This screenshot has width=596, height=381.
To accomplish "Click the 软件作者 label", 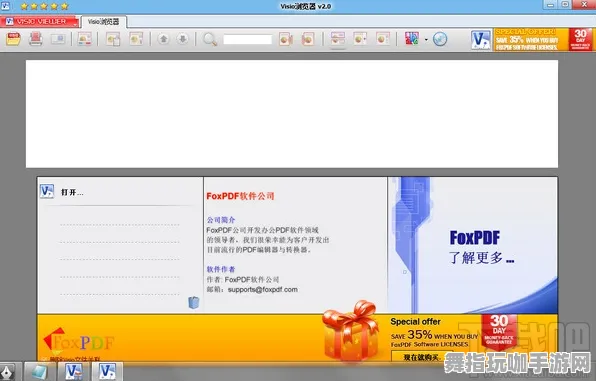I will coord(221,269).
